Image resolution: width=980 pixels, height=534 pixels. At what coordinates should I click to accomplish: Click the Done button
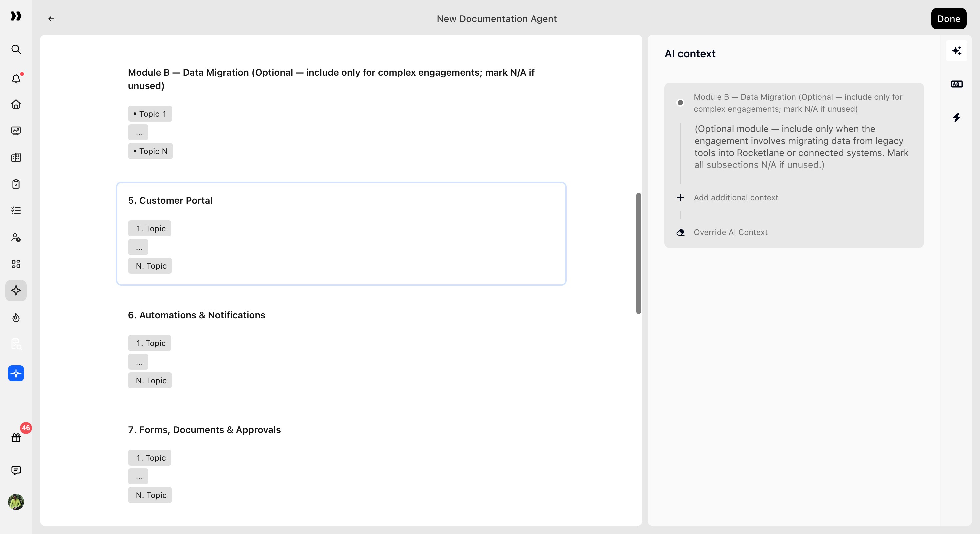coord(948,19)
